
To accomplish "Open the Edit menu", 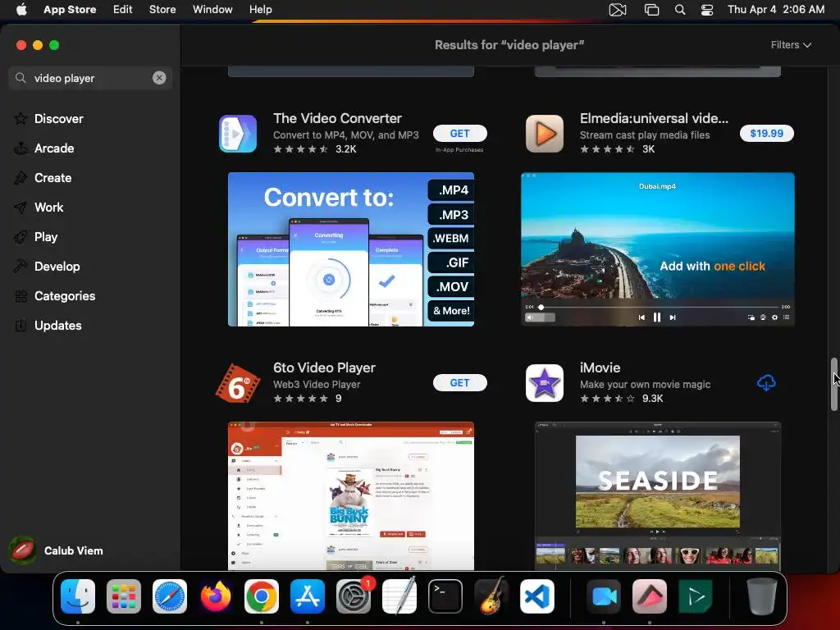I will tap(123, 10).
